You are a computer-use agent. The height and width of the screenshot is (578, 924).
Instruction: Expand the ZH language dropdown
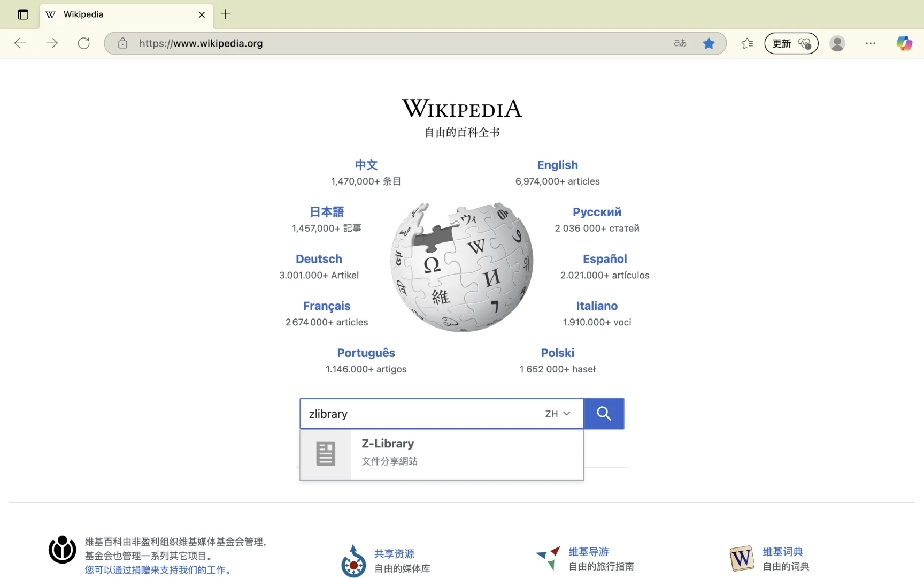[x=558, y=414]
